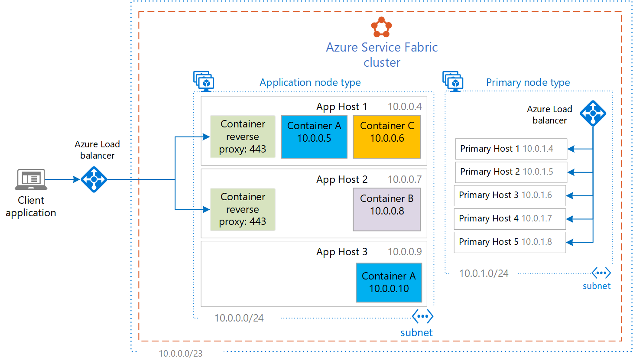Click the 10.0.0.7 address of App Host 2

(x=405, y=179)
